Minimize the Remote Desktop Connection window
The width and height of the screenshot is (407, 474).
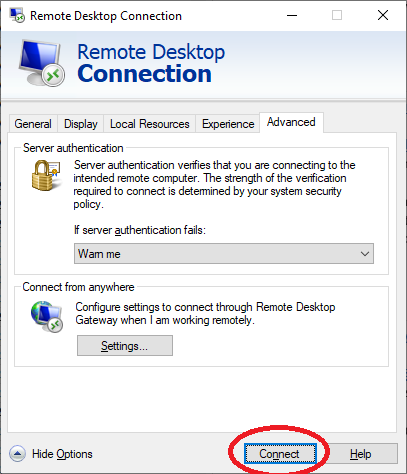click(x=292, y=15)
